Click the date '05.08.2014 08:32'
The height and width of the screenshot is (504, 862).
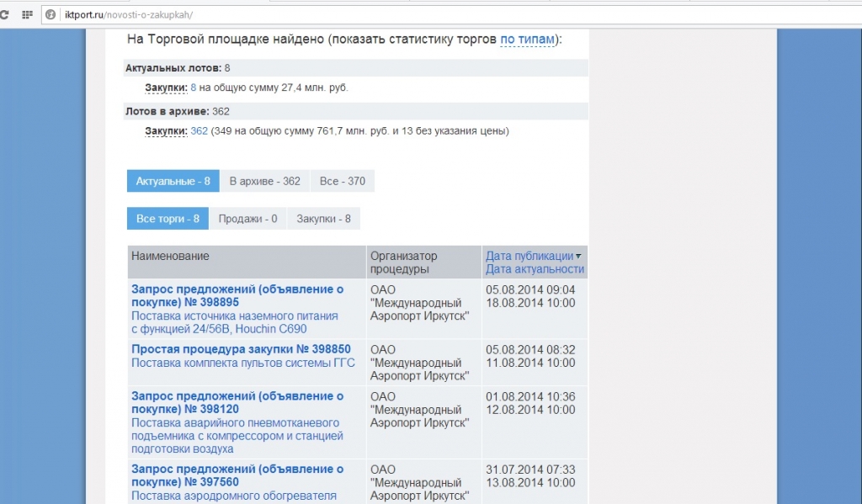pyautogui.click(x=530, y=349)
